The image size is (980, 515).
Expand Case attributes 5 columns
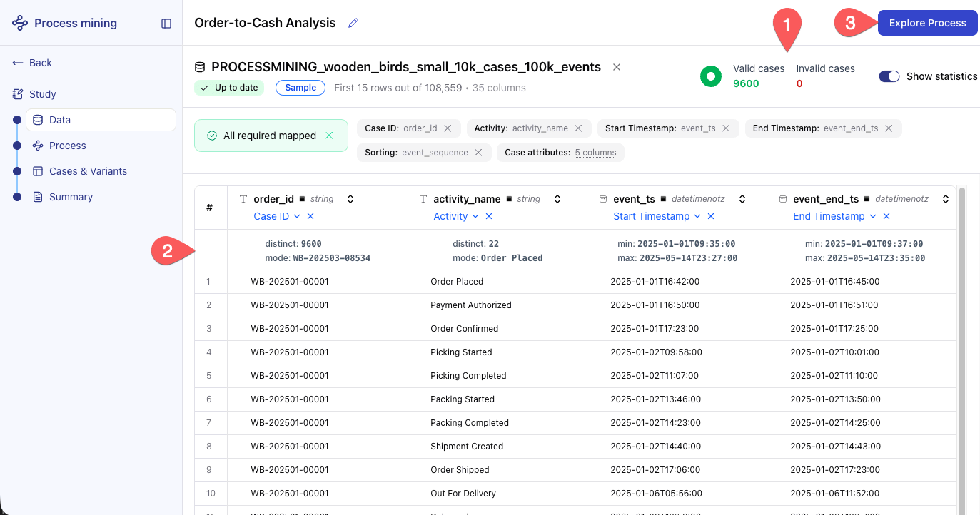[x=595, y=153]
